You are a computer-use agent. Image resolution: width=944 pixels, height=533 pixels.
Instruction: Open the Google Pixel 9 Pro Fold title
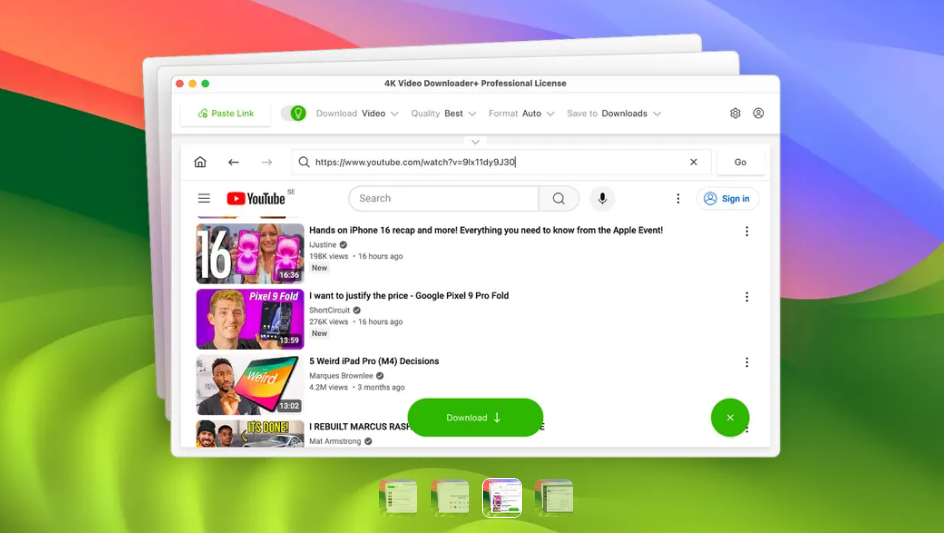click(409, 296)
